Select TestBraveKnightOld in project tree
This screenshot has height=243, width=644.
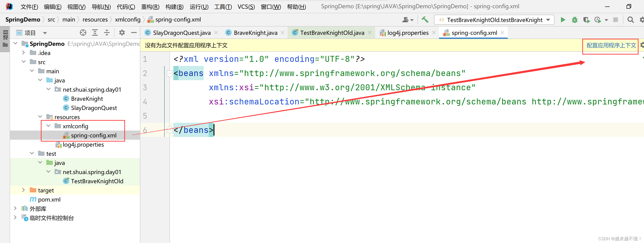(x=97, y=181)
